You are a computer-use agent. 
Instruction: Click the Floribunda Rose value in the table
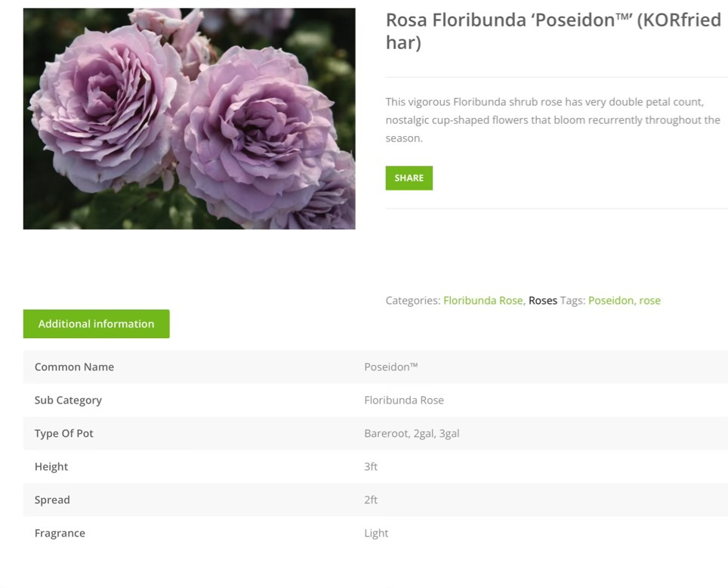pos(403,400)
